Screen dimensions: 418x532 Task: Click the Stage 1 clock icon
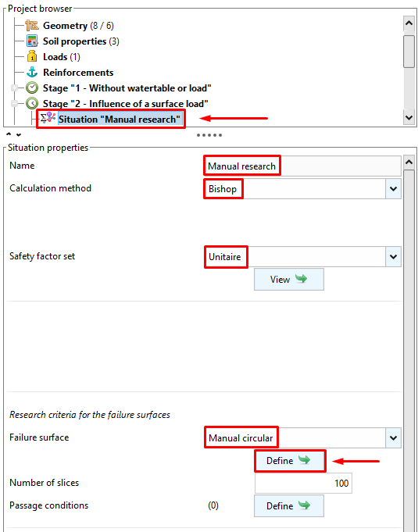32,88
